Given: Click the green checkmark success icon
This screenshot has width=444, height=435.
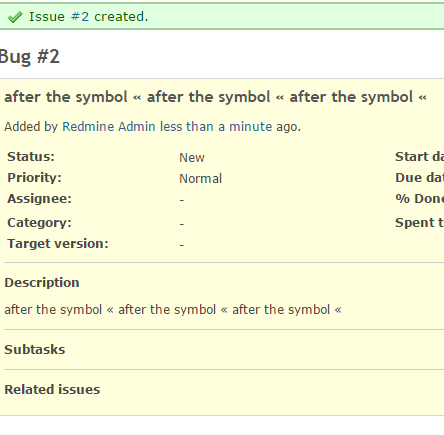Looking at the screenshot, I should 15,17.
